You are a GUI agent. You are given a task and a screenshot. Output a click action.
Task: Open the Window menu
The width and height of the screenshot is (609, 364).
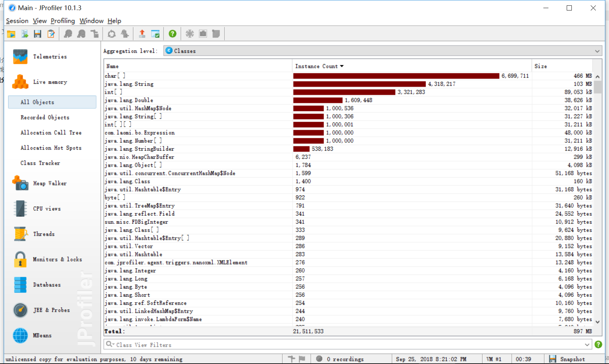pos(91,21)
